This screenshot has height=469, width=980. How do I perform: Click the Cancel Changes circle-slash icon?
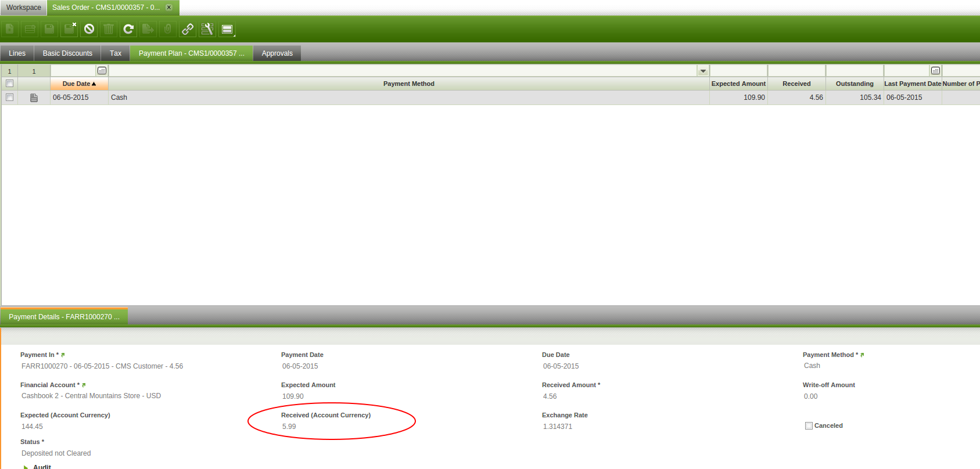[89, 29]
